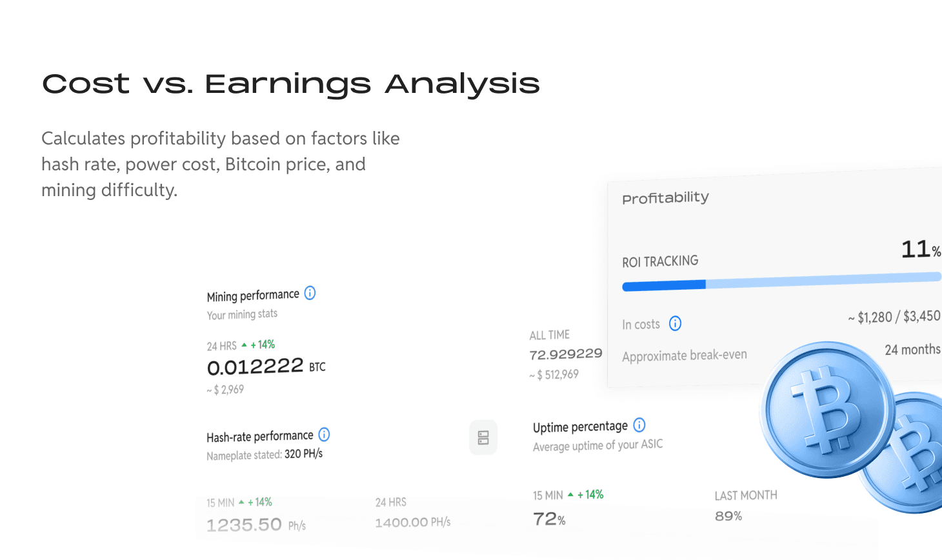
Task: Click the ROI tracking progress bar
Action: click(781, 281)
